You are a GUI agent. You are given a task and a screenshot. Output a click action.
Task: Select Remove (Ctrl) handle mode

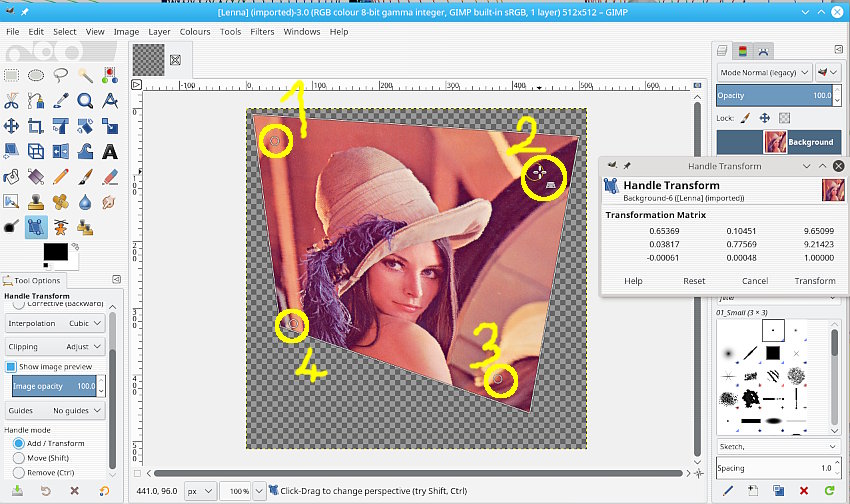click(x=19, y=471)
